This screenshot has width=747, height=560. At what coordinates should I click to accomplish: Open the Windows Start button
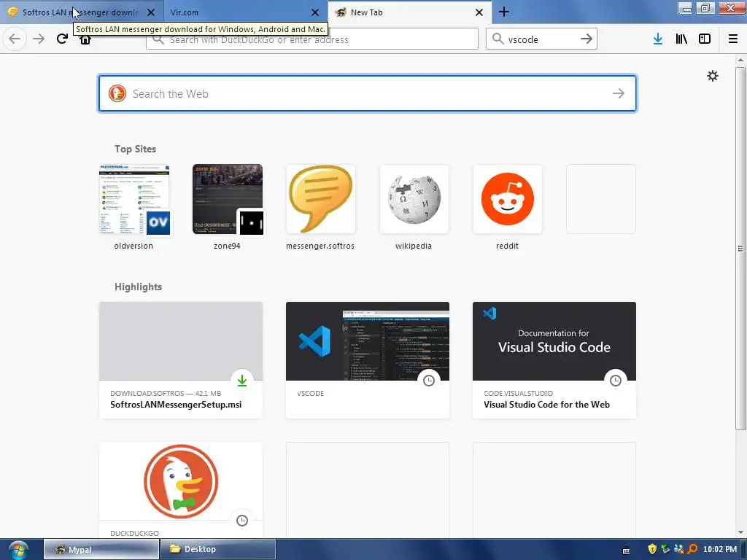click(x=18, y=550)
